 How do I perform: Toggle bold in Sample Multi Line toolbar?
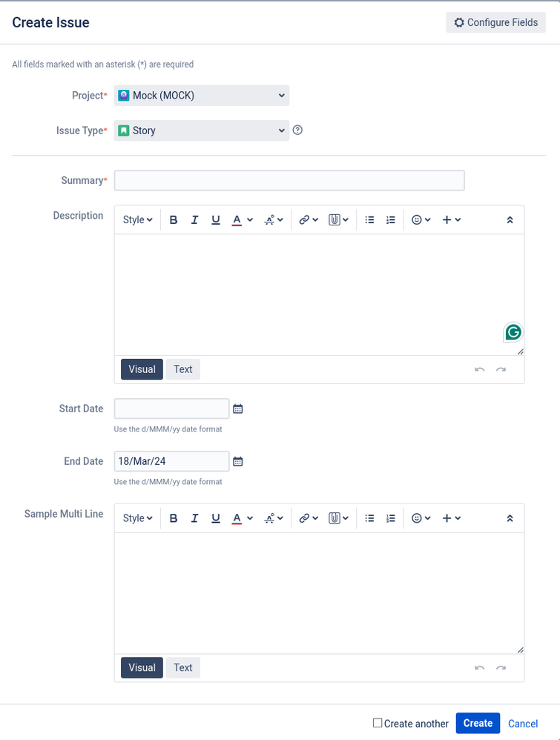tap(174, 518)
